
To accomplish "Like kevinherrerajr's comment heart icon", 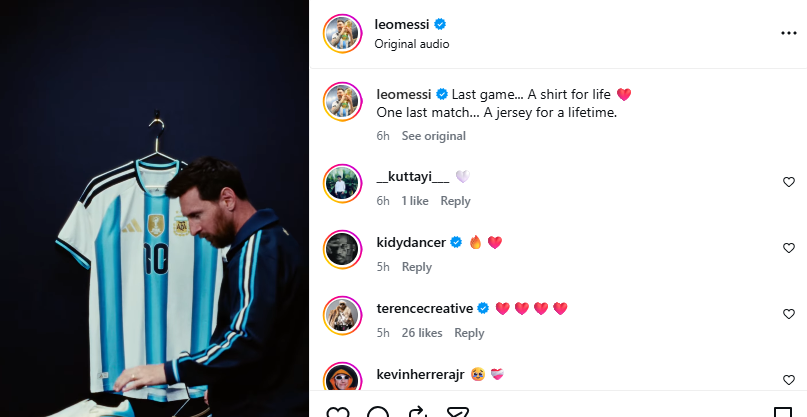I will click(788, 379).
